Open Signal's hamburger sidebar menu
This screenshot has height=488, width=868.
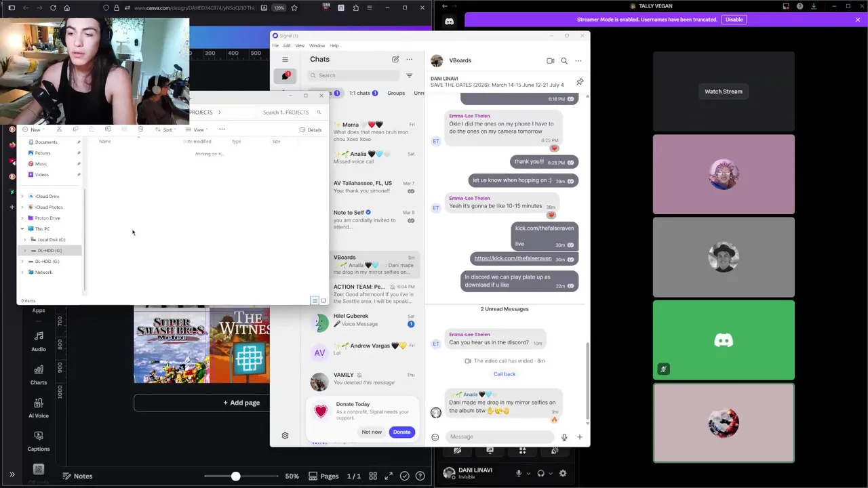click(285, 60)
